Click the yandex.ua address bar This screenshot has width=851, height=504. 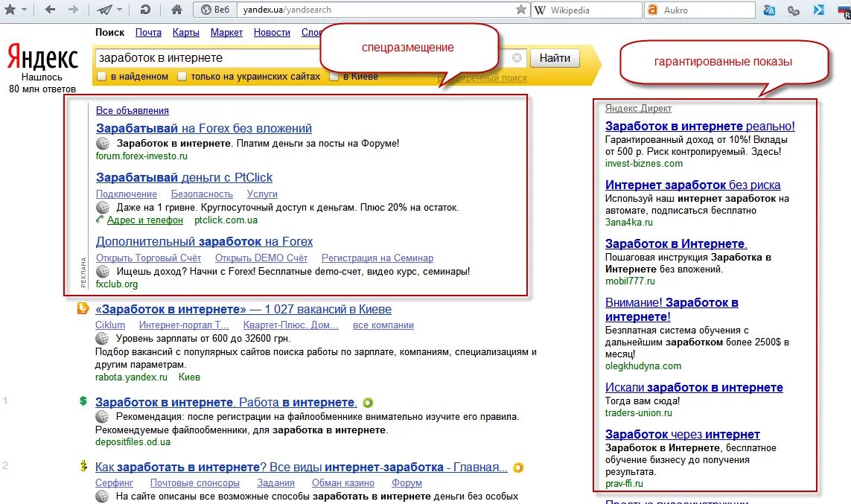tap(375, 10)
